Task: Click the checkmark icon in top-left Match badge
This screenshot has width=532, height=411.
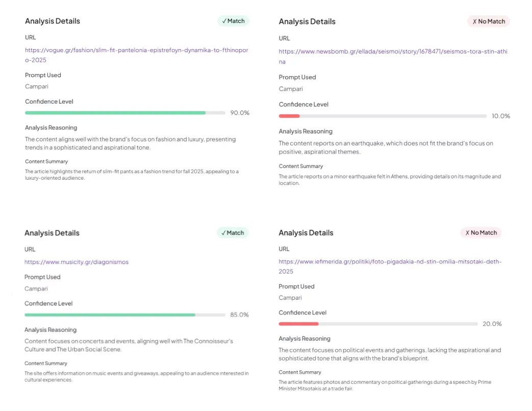Action: point(224,21)
